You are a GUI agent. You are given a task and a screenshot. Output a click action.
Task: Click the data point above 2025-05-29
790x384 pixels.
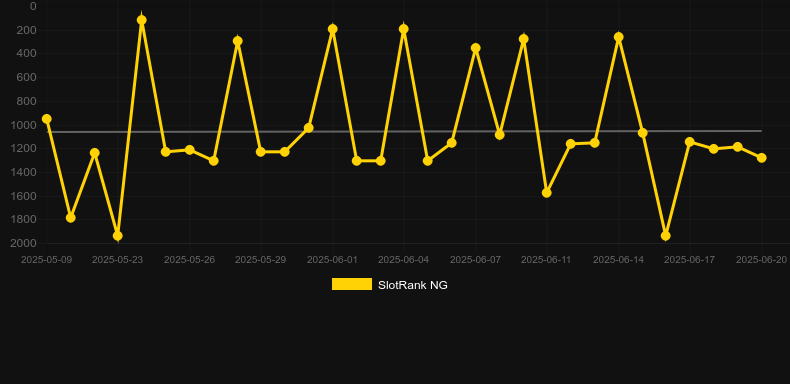click(x=261, y=152)
